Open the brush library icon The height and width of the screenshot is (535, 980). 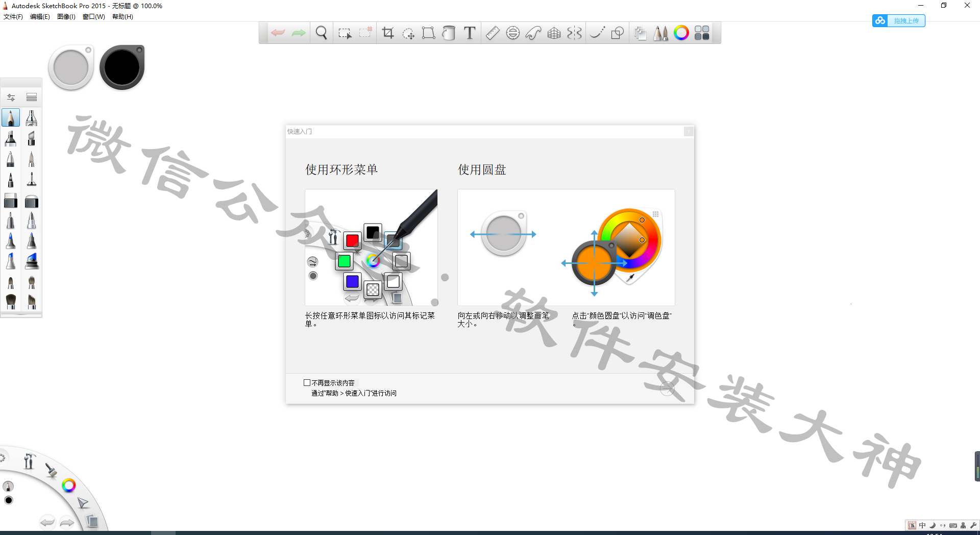(32, 97)
